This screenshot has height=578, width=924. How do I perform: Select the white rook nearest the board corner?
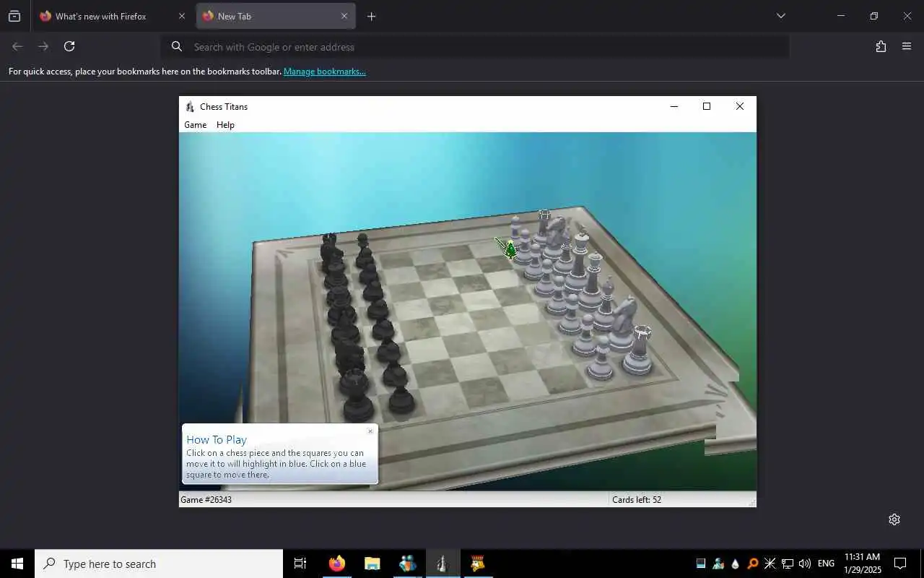tap(639, 350)
